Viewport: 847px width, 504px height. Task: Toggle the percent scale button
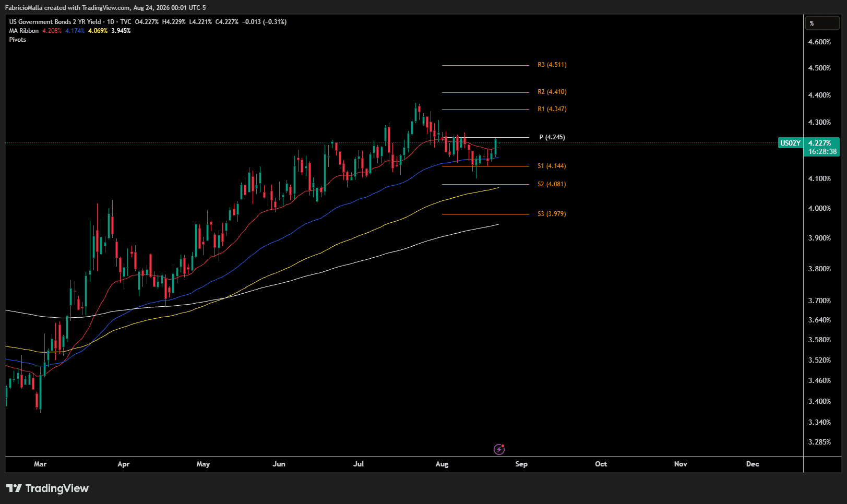[822, 23]
